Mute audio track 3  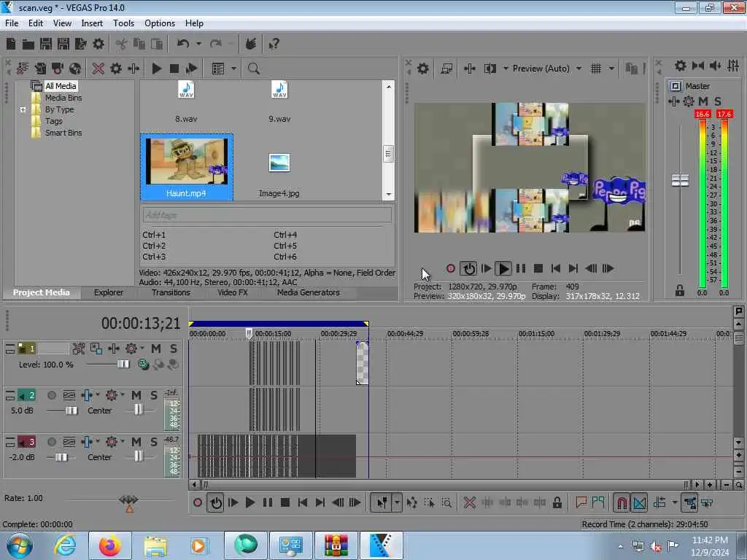136,442
